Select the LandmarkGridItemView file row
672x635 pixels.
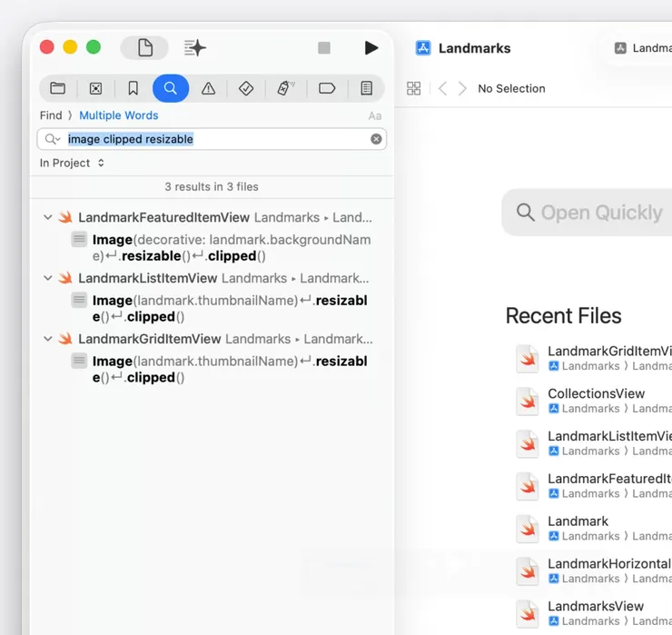coord(212,339)
